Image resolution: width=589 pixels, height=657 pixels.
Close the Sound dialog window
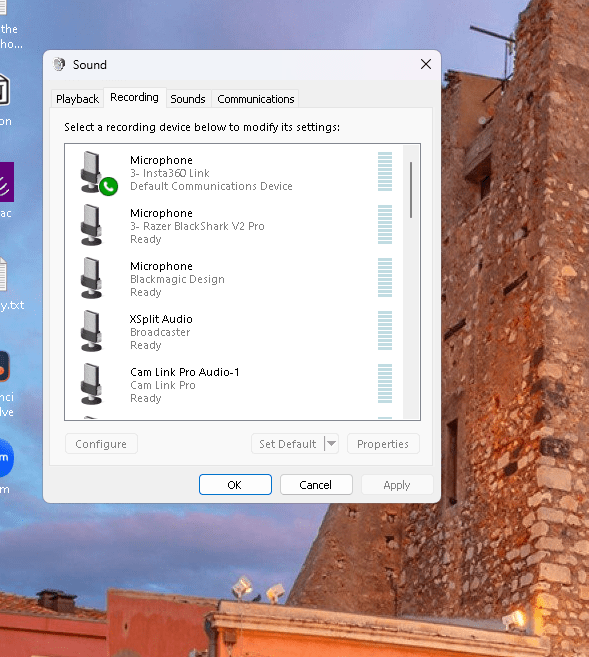426,64
